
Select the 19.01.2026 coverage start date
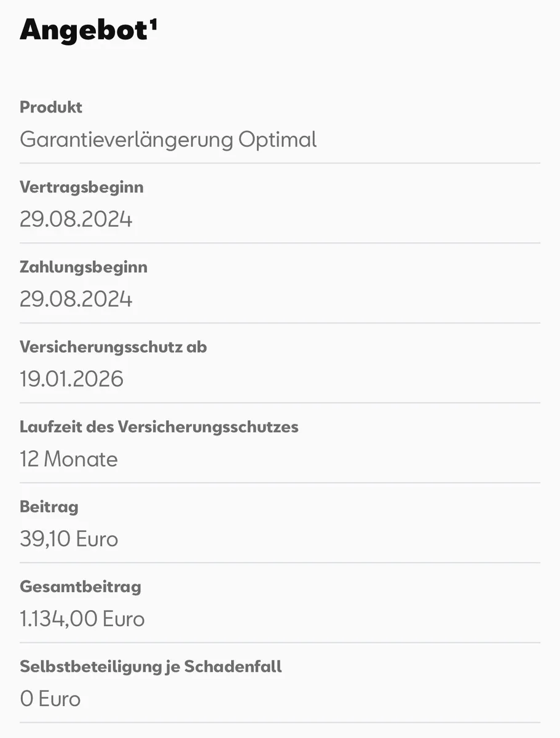point(71,379)
